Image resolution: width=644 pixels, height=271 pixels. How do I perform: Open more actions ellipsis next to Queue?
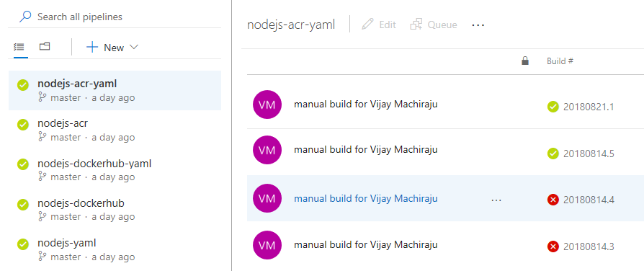coord(478,25)
